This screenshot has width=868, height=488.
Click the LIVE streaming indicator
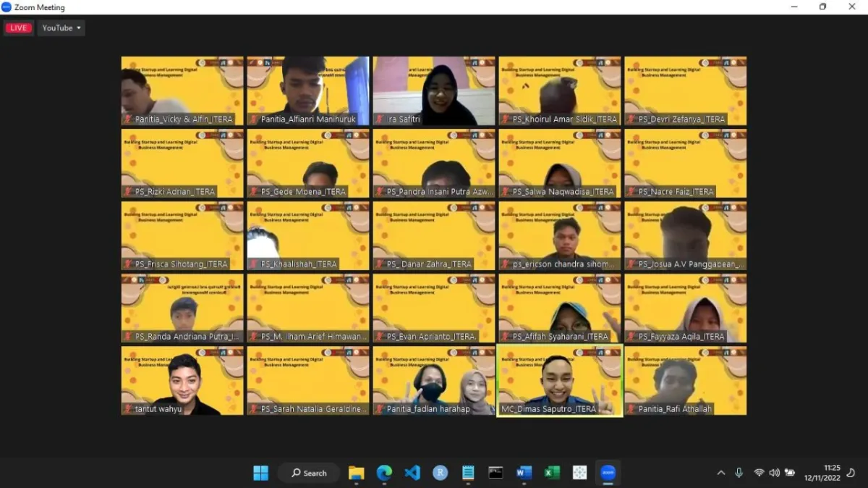click(x=18, y=27)
